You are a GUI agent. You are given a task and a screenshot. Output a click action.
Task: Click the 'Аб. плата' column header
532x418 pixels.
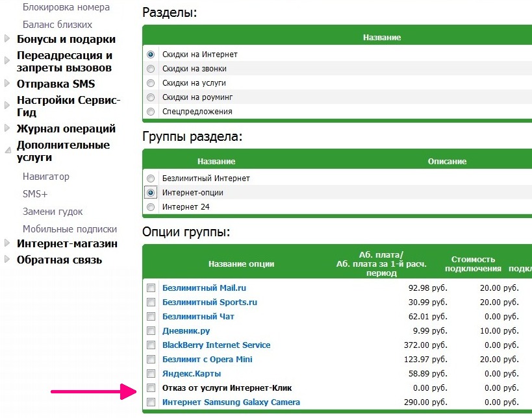[x=381, y=264]
